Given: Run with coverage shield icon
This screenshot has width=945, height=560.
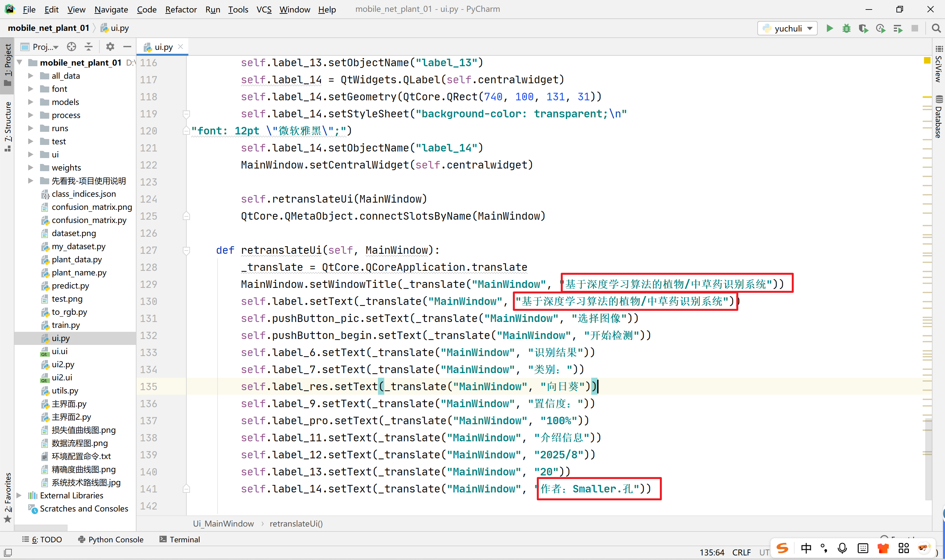Looking at the screenshot, I should pos(863,28).
